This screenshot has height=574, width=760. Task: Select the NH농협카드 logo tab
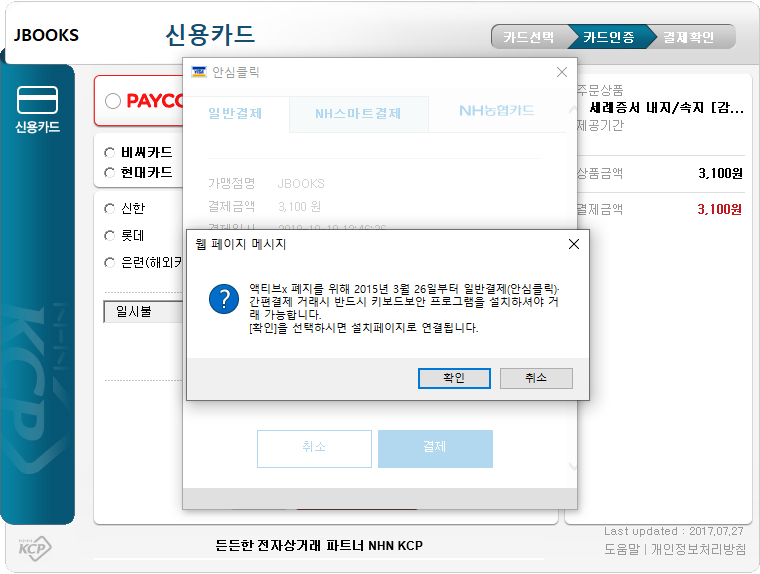[x=497, y=111]
